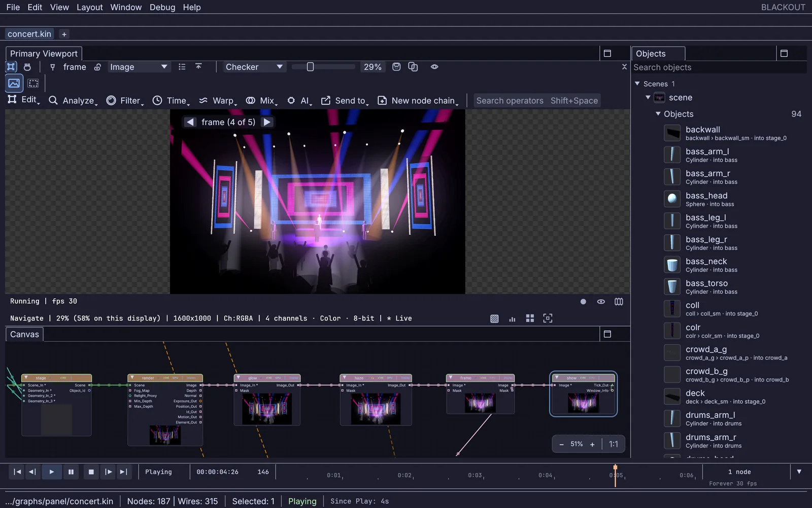Screen dimensions: 812x508
Task: Click the Play button in transport
Action: (x=51, y=472)
